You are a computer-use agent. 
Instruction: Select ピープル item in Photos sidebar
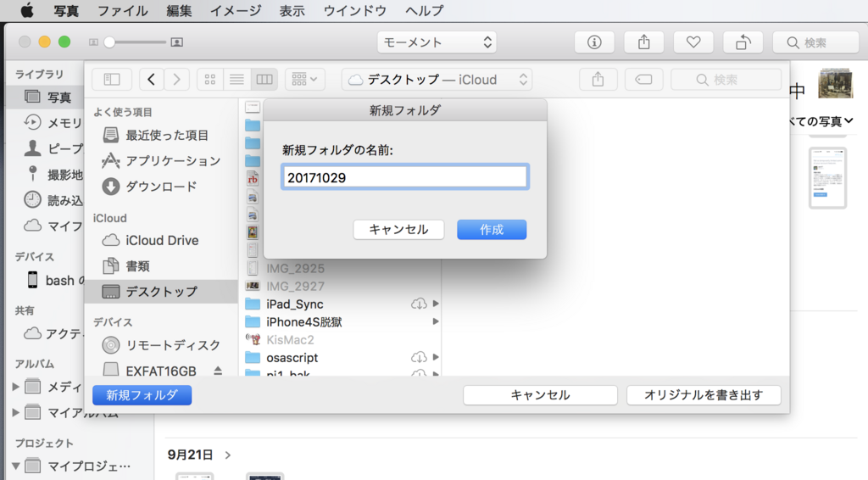point(53,148)
